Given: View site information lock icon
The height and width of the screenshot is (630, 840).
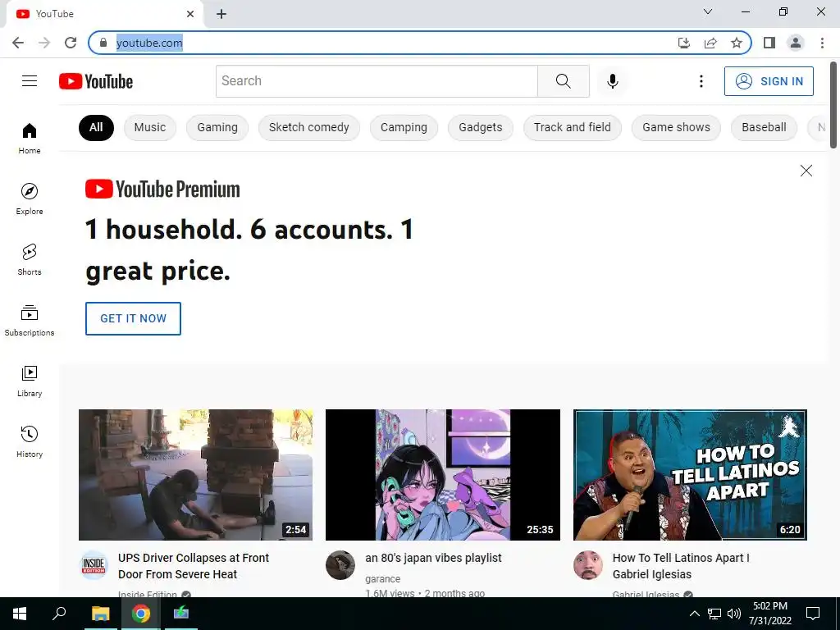Looking at the screenshot, I should pos(103,43).
